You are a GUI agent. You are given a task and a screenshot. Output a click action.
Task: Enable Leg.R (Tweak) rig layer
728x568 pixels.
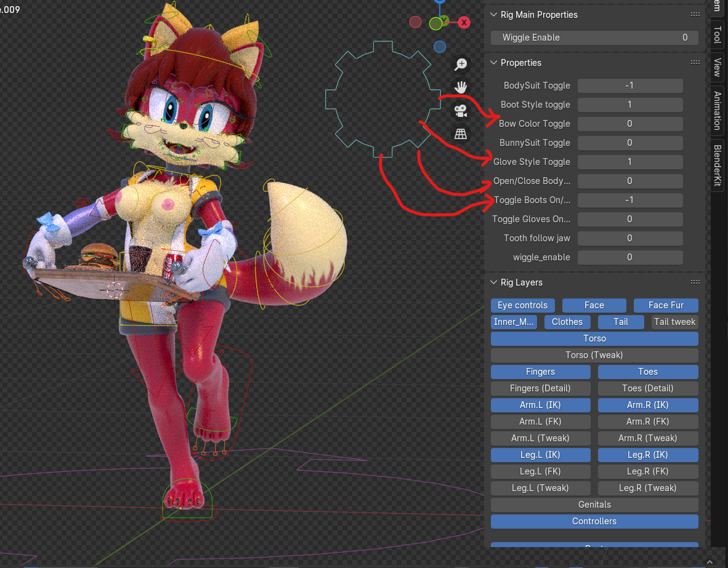tap(648, 488)
